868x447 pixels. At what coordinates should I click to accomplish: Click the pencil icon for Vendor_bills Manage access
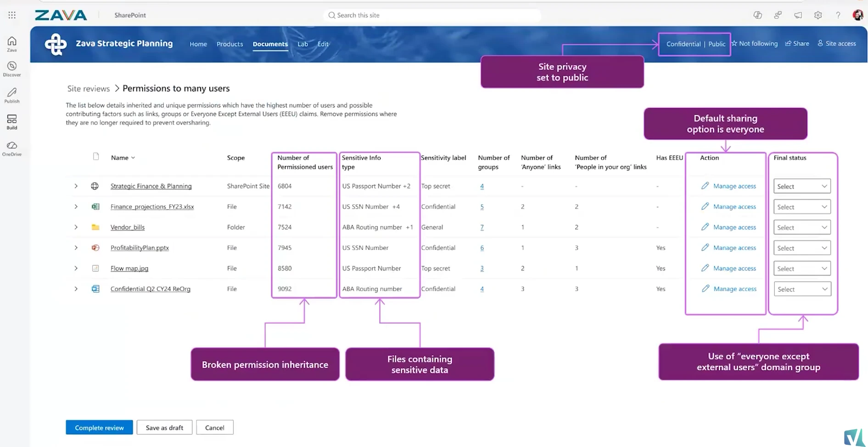(705, 227)
